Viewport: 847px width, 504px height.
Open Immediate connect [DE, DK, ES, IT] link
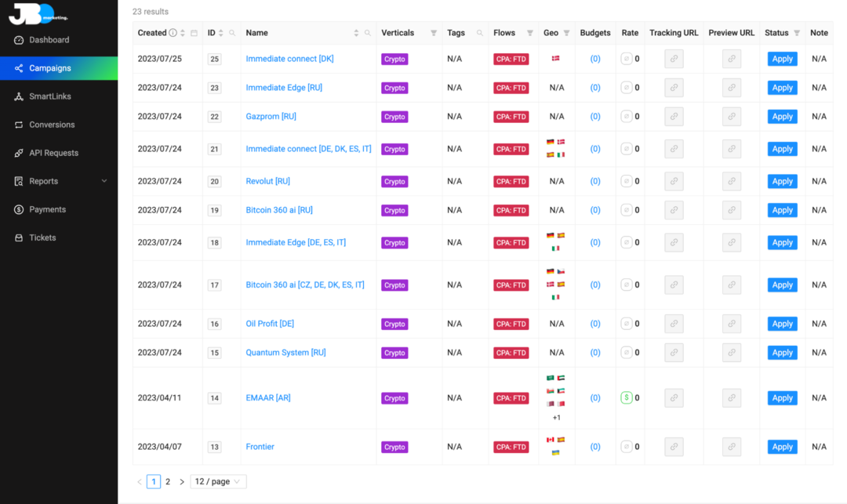coord(308,149)
